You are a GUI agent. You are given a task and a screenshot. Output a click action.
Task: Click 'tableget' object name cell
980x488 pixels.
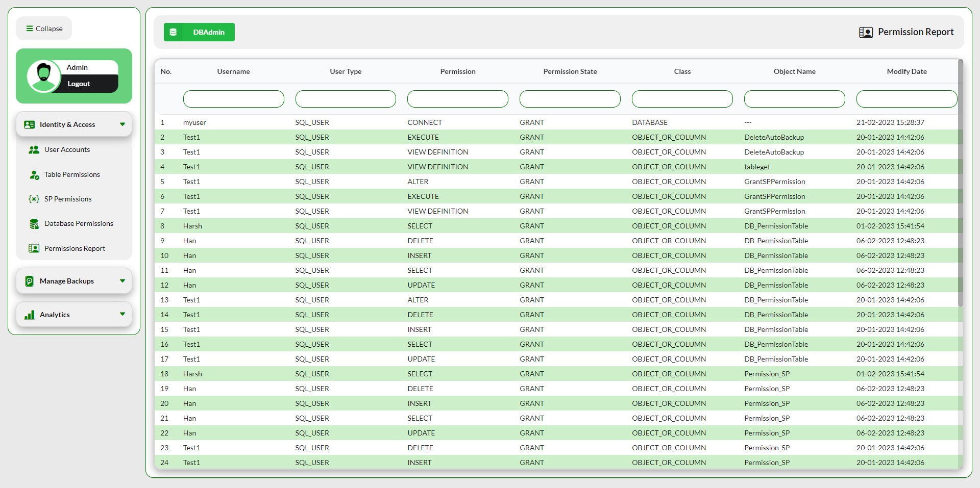(x=757, y=167)
